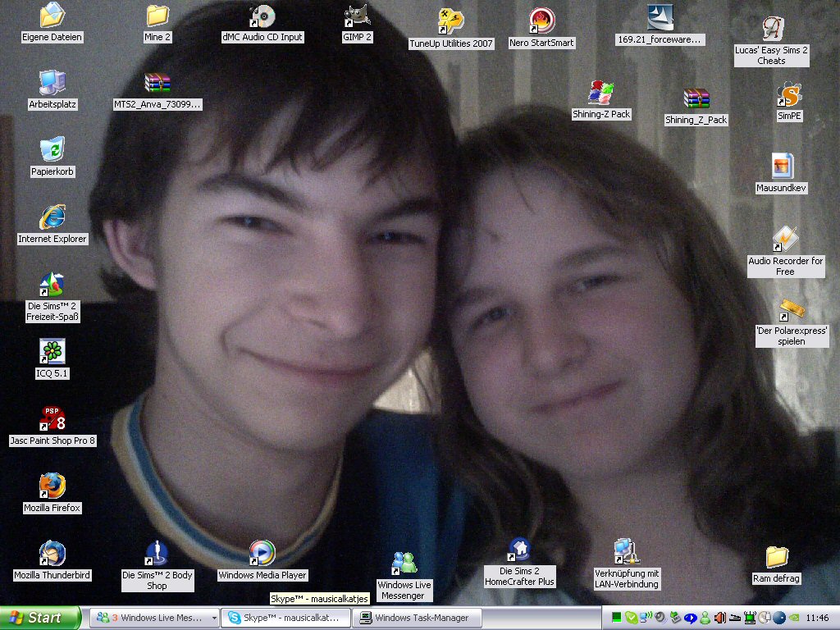Open the wireless network connection tray icon
The width and height of the screenshot is (840, 630).
tap(646, 618)
